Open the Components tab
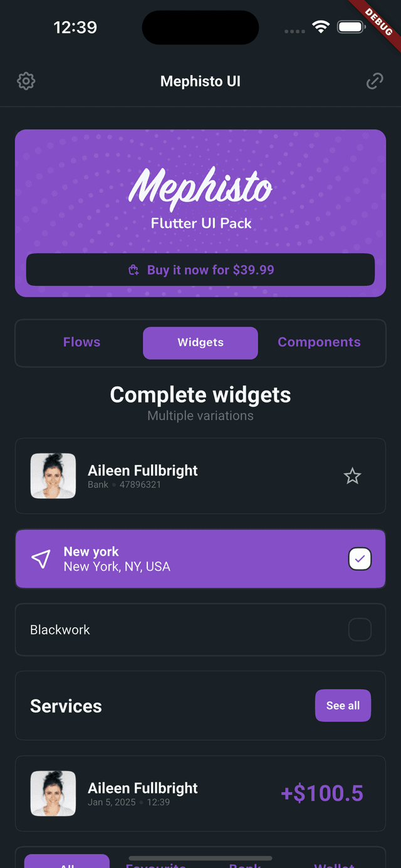401x868 pixels. (x=319, y=342)
